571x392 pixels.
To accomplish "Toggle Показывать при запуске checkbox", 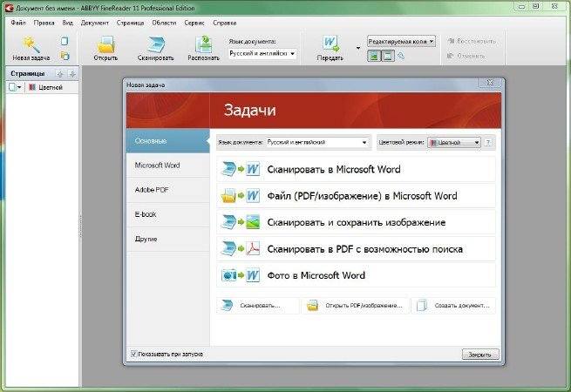I will point(134,354).
